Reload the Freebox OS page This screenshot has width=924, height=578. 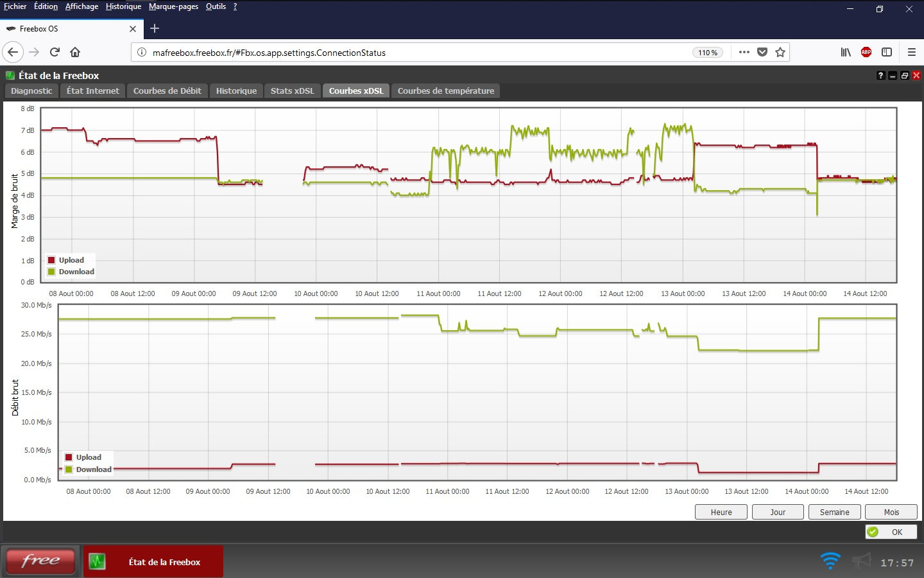pyautogui.click(x=55, y=52)
